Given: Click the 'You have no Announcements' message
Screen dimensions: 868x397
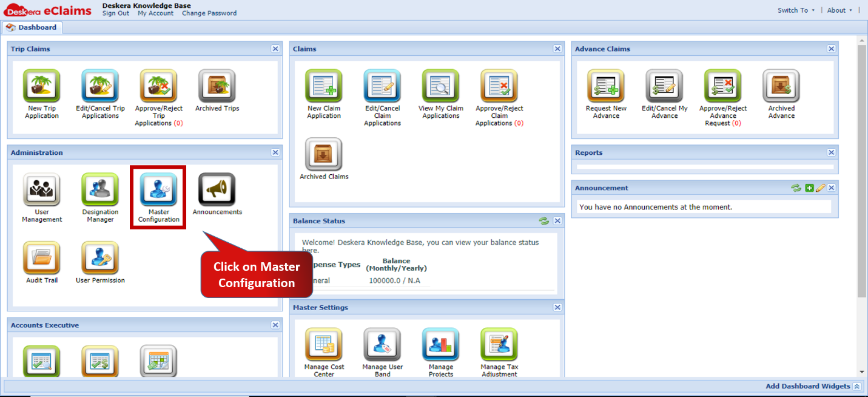Looking at the screenshot, I should click(656, 207).
